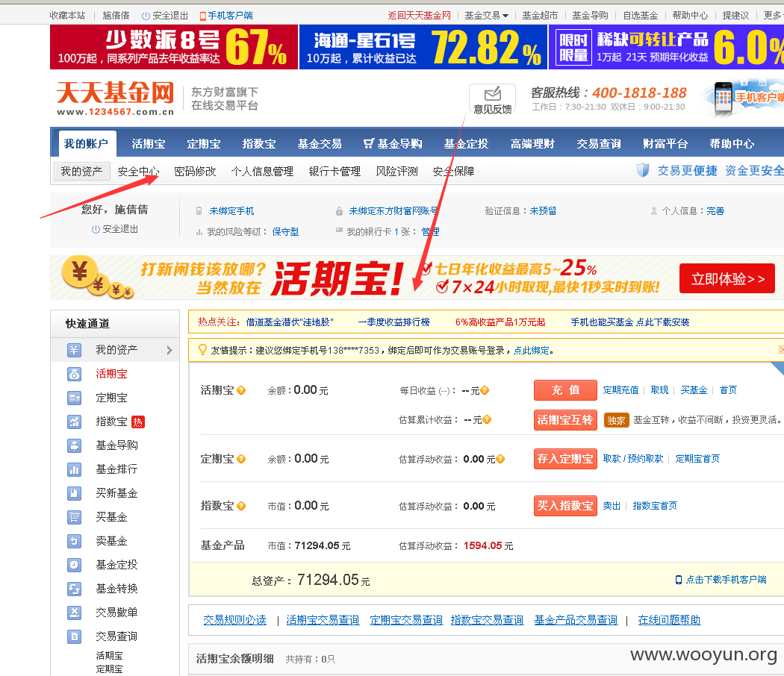Image resolution: width=784 pixels, height=676 pixels.
Task: Click the 未预留 verification info link
Action: tap(543, 211)
